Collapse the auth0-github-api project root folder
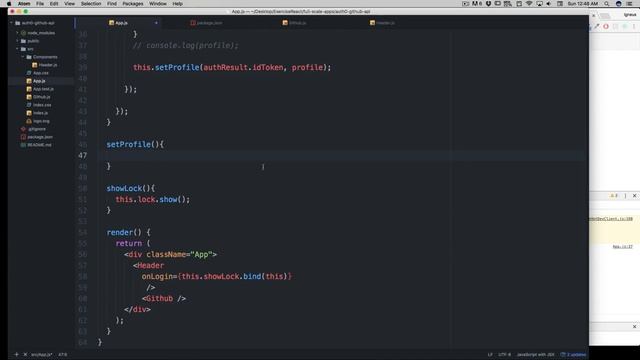 (11, 23)
